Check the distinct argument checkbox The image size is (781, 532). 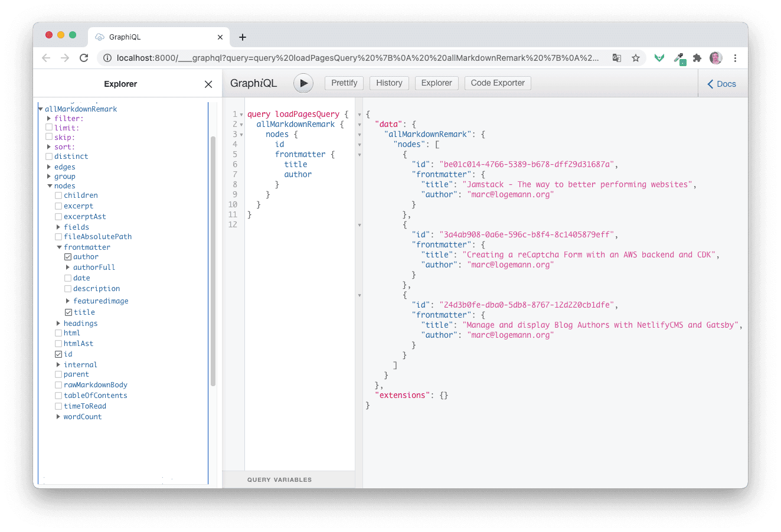[x=49, y=156]
